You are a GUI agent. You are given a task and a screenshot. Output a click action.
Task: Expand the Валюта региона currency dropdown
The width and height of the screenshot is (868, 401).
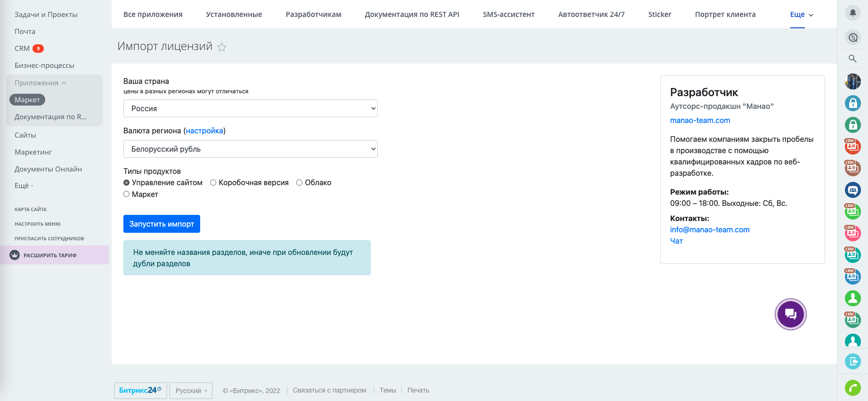250,149
